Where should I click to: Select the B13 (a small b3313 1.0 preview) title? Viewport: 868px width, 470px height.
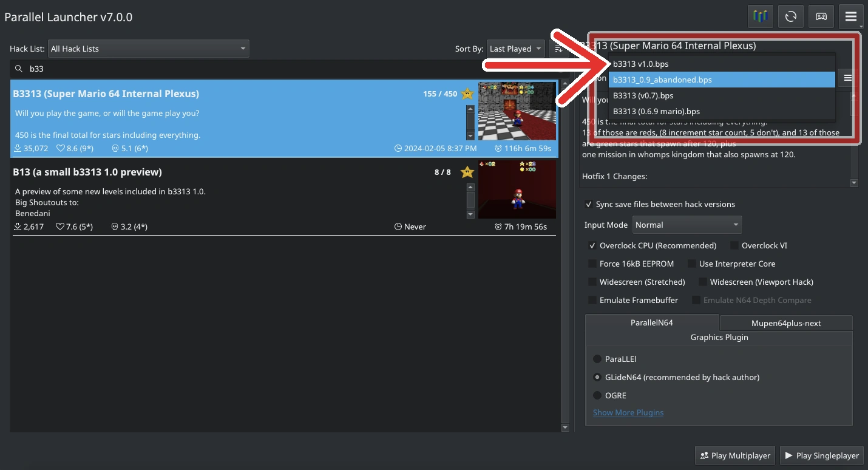[87, 172]
